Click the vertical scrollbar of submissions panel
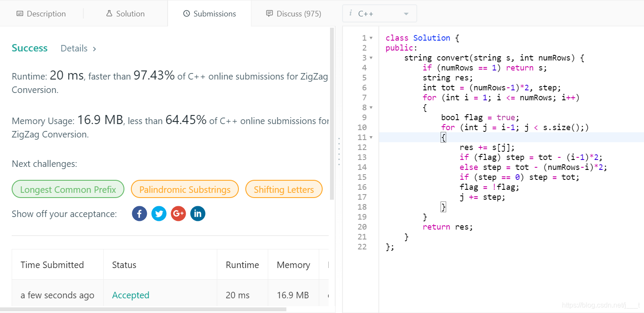644x313 pixels. pos(332,113)
